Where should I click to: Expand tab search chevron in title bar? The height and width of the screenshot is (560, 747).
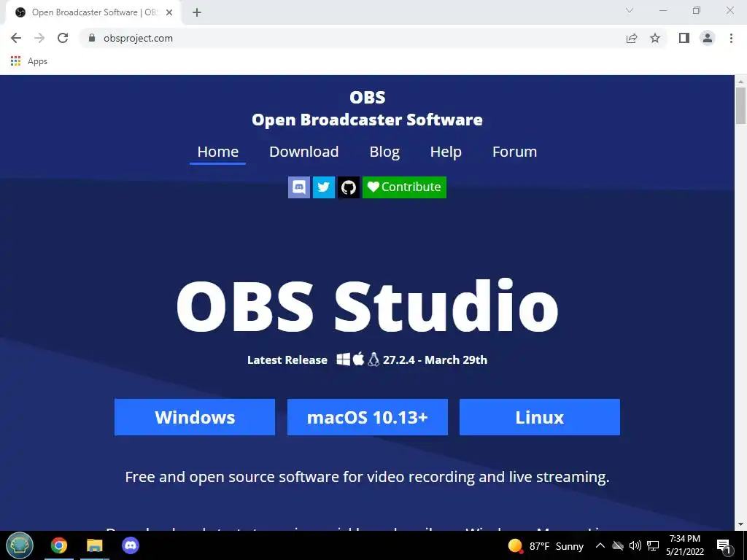[x=630, y=10]
